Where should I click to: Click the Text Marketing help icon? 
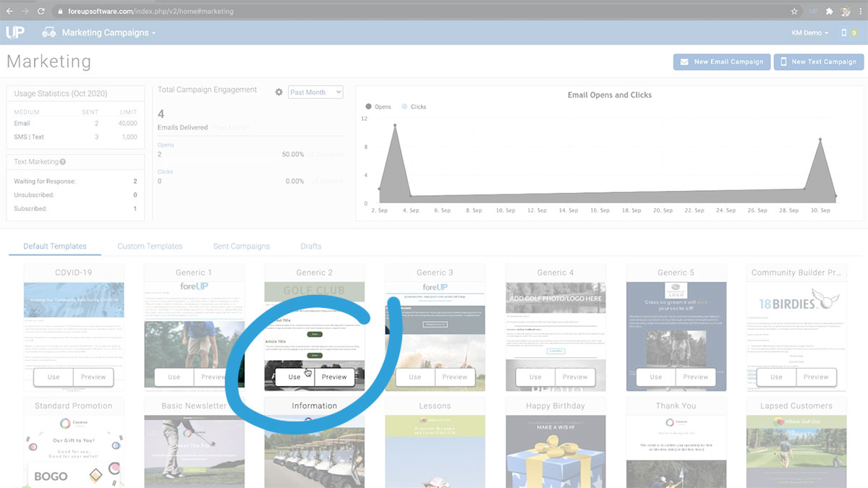[63, 162]
